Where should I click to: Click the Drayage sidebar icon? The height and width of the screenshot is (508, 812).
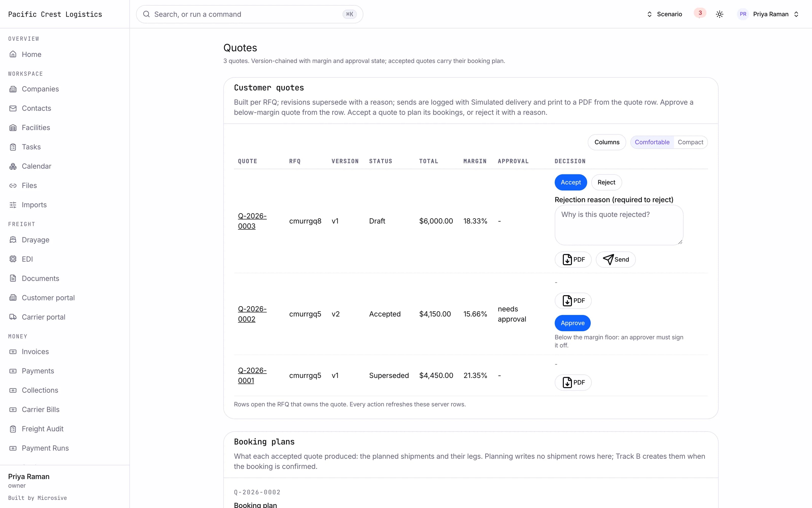13,240
